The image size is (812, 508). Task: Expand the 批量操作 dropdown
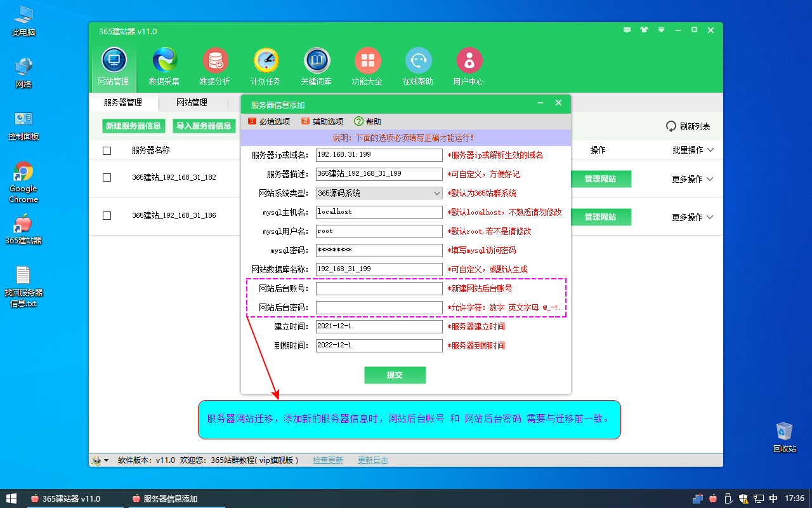[x=693, y=150]
